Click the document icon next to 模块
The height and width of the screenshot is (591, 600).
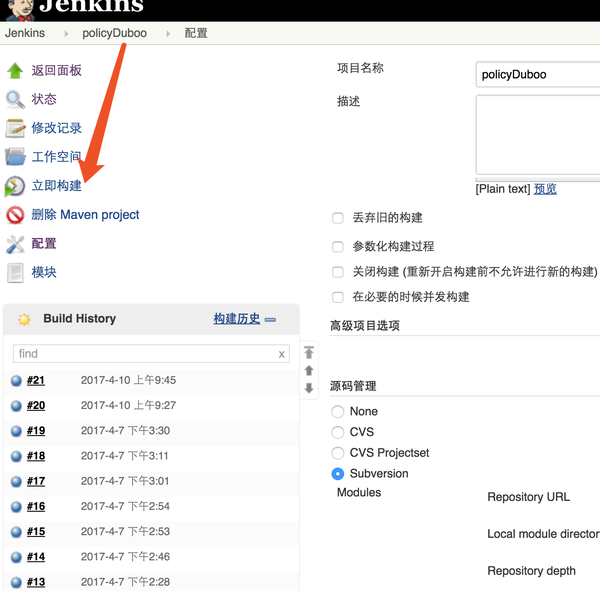(x=15, y=273)
